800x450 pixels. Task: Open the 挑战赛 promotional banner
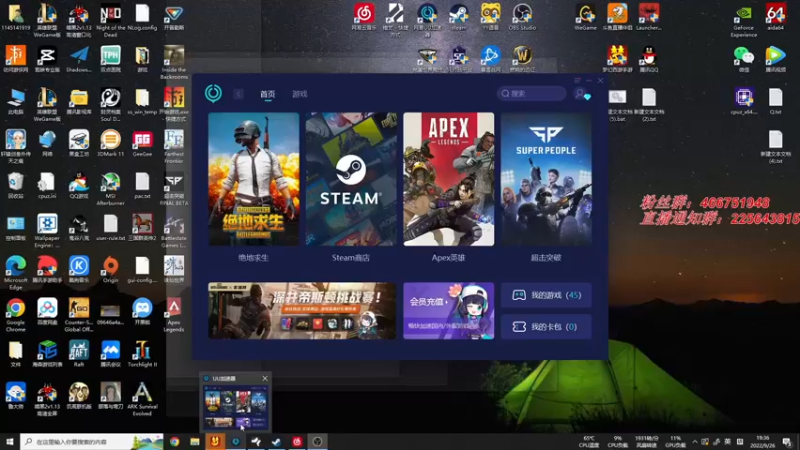click(302, 311)
